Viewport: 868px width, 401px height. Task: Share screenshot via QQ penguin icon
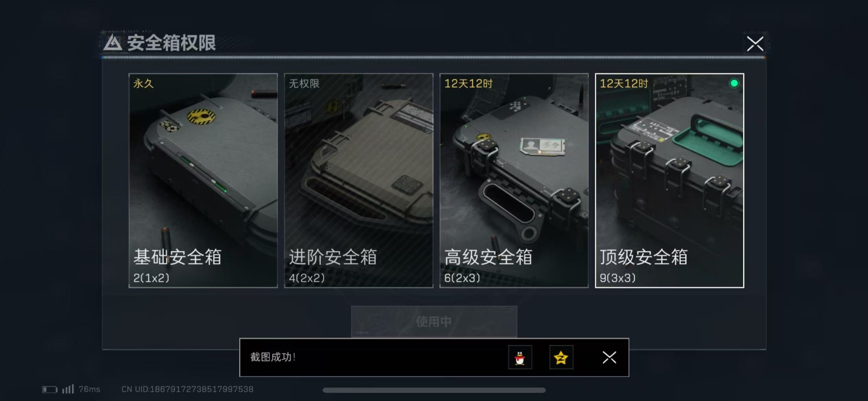point(520,358)
